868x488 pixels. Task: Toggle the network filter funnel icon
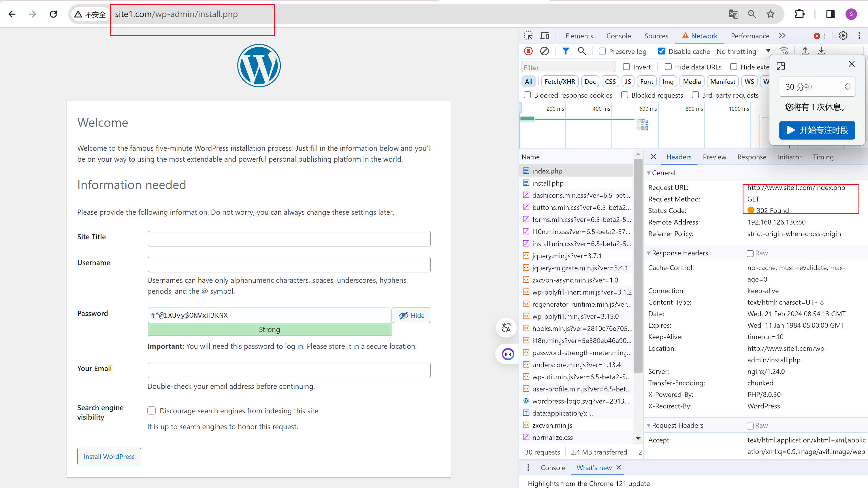(x=566, y=51)
